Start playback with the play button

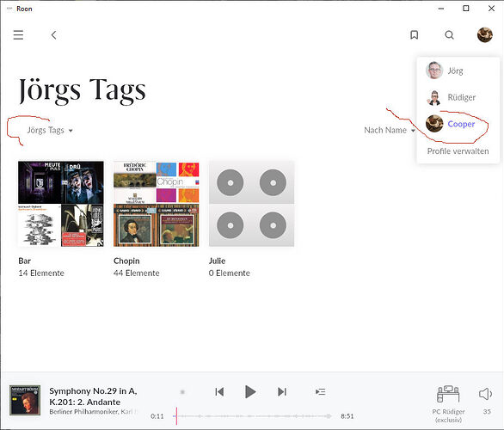click(x=250, y=392)
